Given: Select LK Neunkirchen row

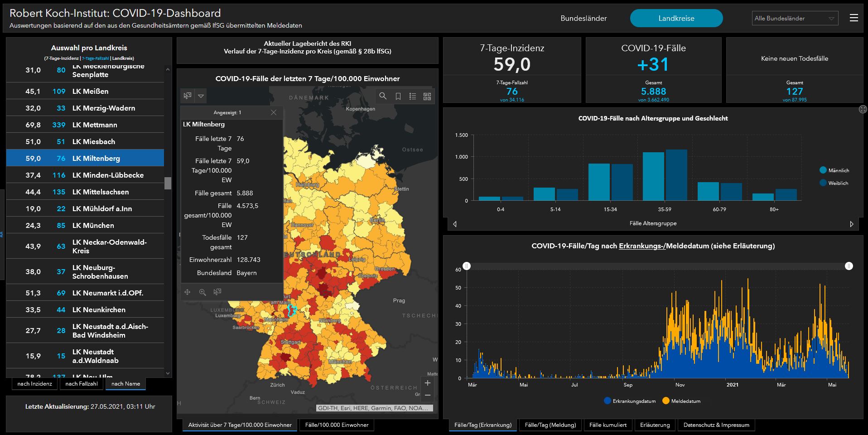Looking at the screenshot, I should point(85,309).
